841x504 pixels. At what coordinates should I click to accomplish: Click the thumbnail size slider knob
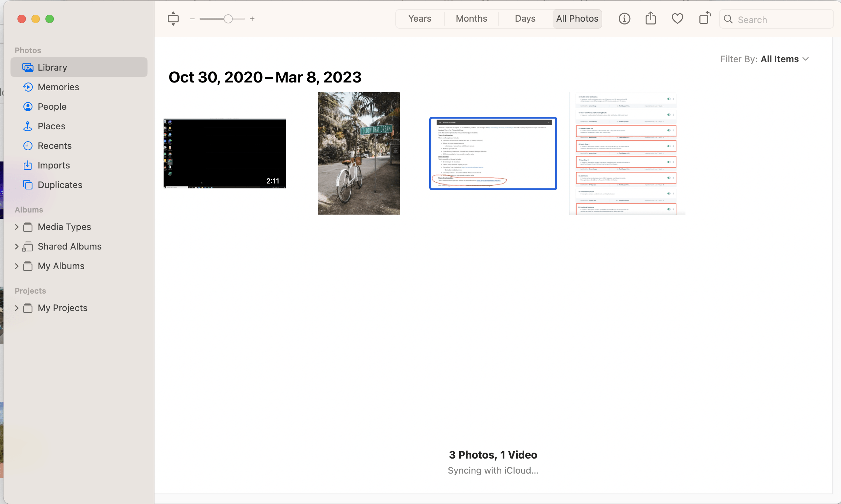(x=228, y=19)
